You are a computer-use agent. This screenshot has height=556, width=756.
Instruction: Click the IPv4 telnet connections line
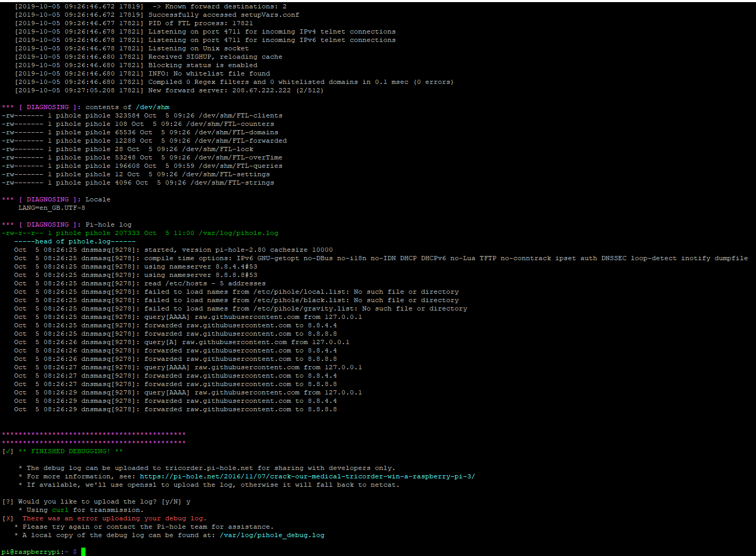[205, 31]
